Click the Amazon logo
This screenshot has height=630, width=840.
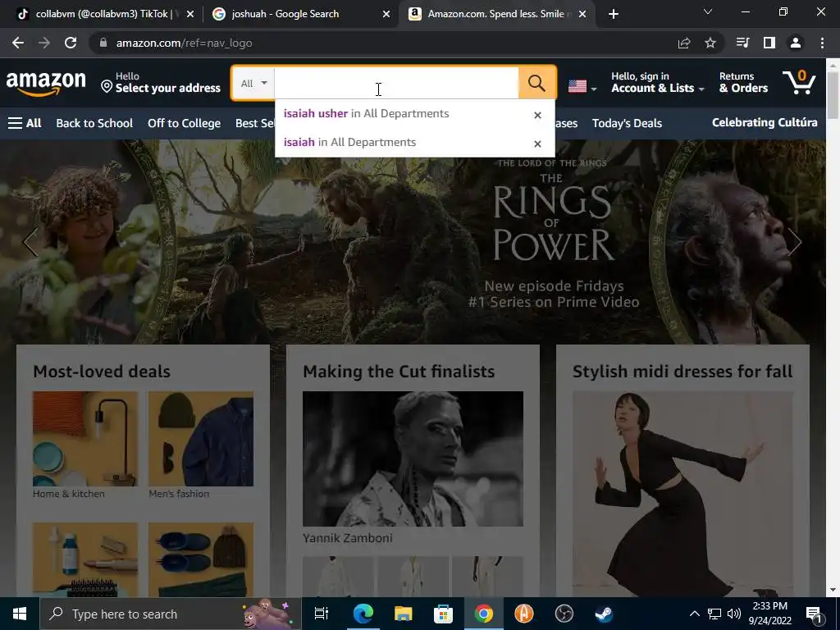point(46,83)
